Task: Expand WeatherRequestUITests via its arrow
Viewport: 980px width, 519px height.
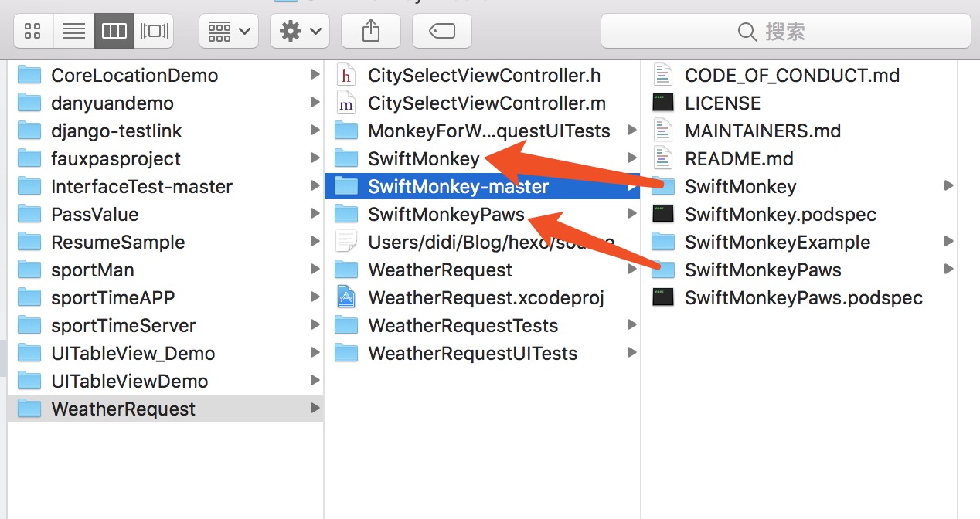Action: coord(631,353)
